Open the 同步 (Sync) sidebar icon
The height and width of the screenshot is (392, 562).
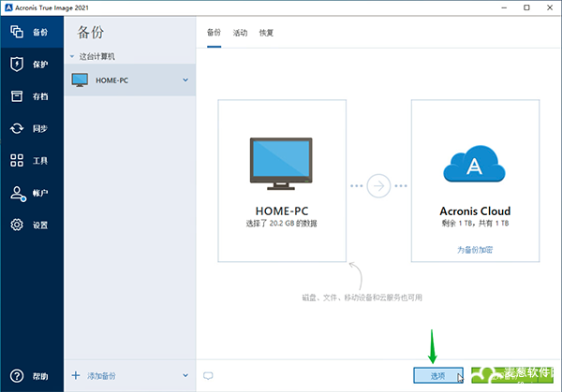[17, 128]
